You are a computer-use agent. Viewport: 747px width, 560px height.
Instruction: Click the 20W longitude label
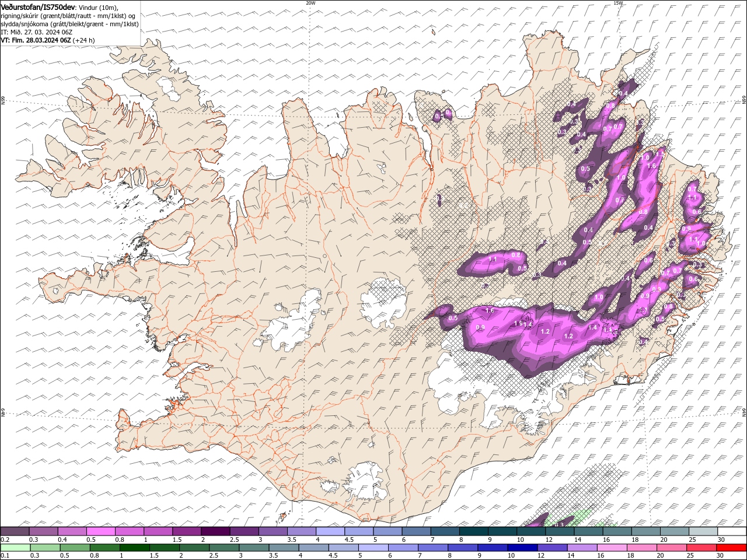coord(310,3)
